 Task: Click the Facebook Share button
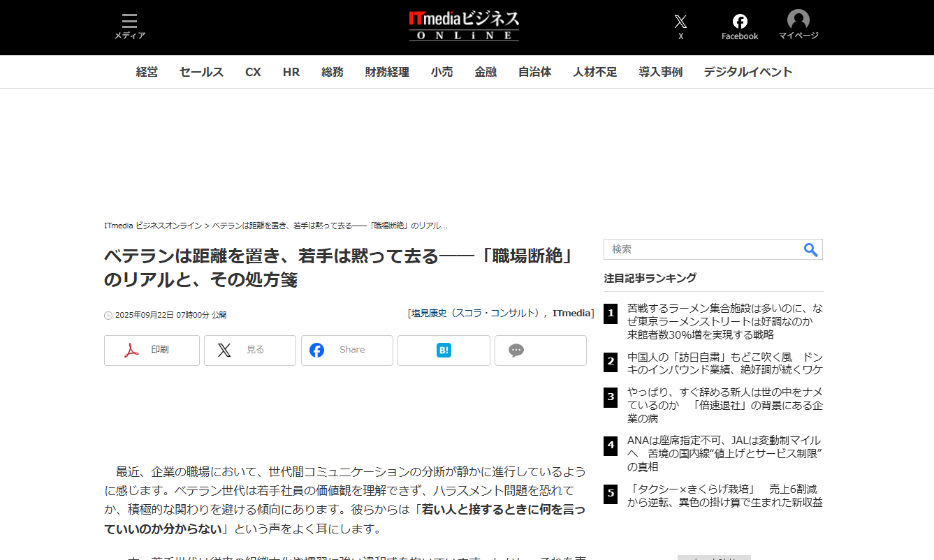coord(346,351)
